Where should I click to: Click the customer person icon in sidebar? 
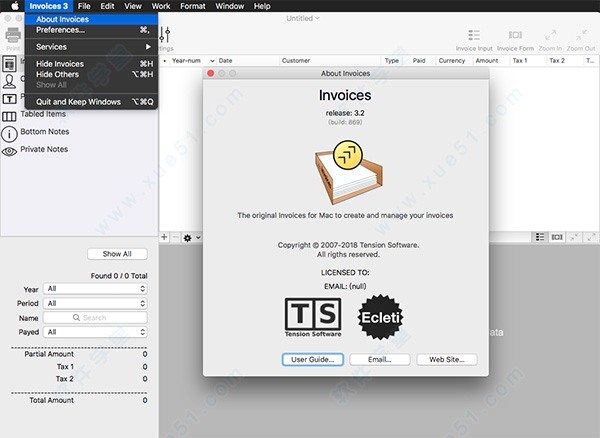[9, 81]
